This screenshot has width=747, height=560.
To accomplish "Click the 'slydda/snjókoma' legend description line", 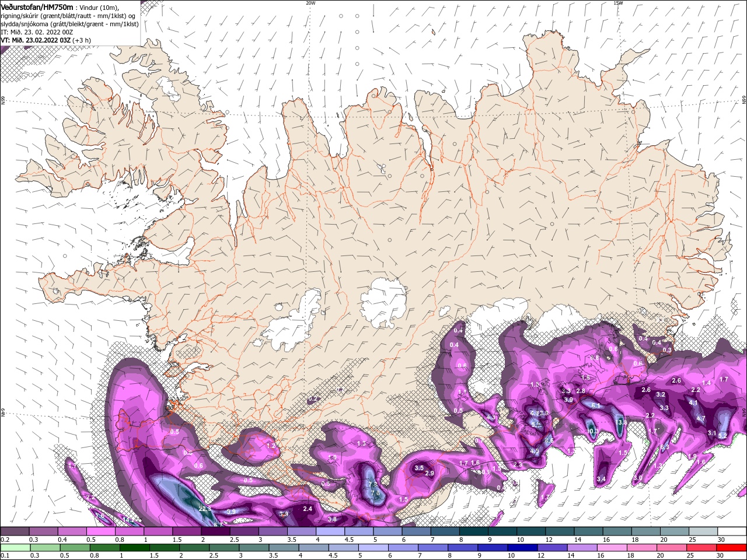I will (69, 24).
